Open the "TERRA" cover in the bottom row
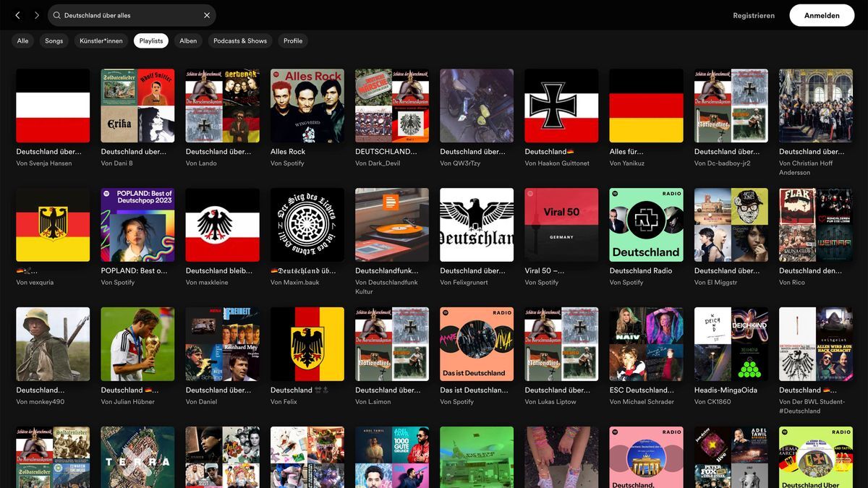The width and height of the screenshot is (868, 488). click(137, 457)
